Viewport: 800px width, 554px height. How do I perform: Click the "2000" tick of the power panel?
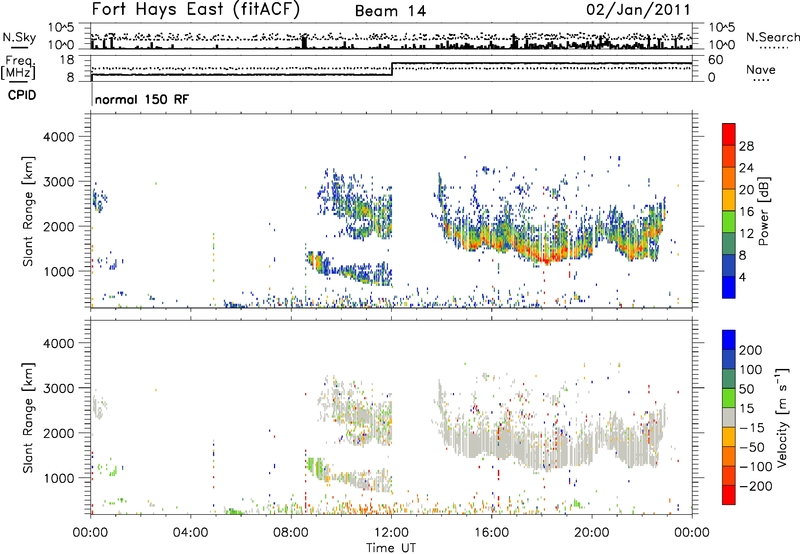(x=58, y=226)
